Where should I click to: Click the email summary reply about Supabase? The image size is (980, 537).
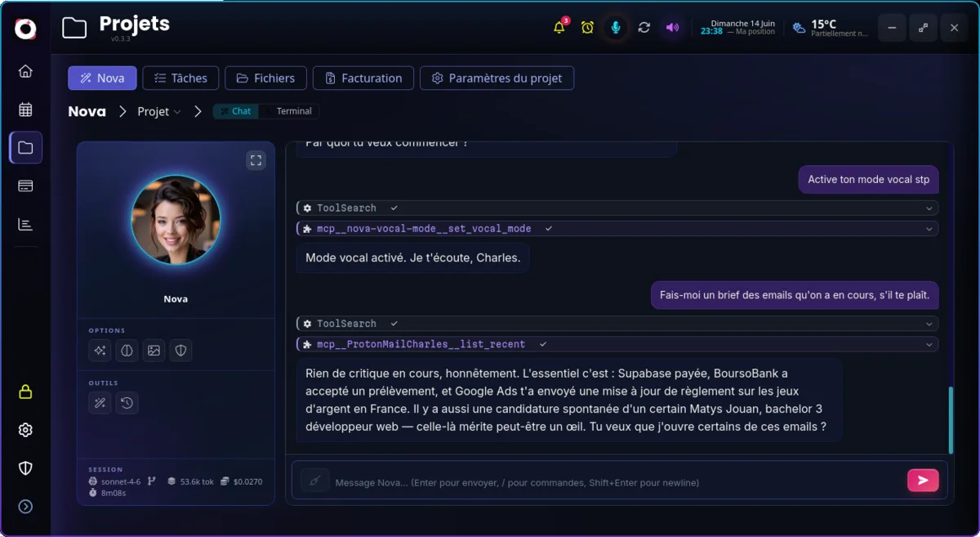coord(568,400)
